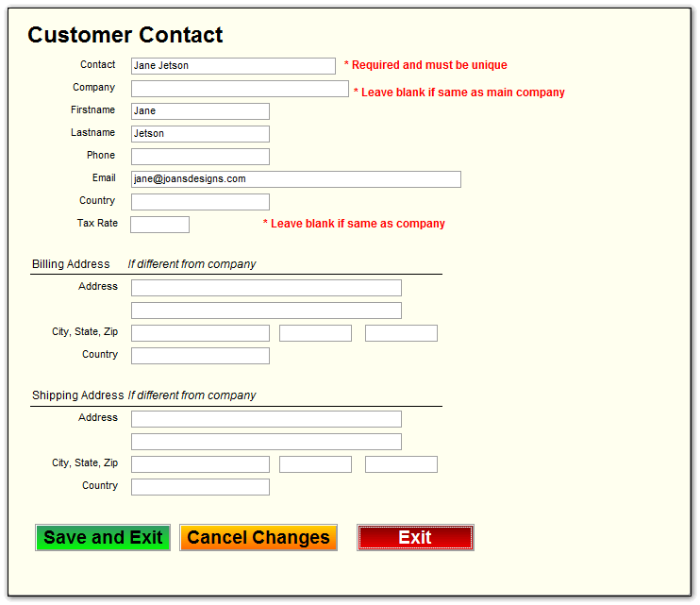Click the green Save and Exit button
This screenshot has height=605, width=700.
click(x=103, y=538)
